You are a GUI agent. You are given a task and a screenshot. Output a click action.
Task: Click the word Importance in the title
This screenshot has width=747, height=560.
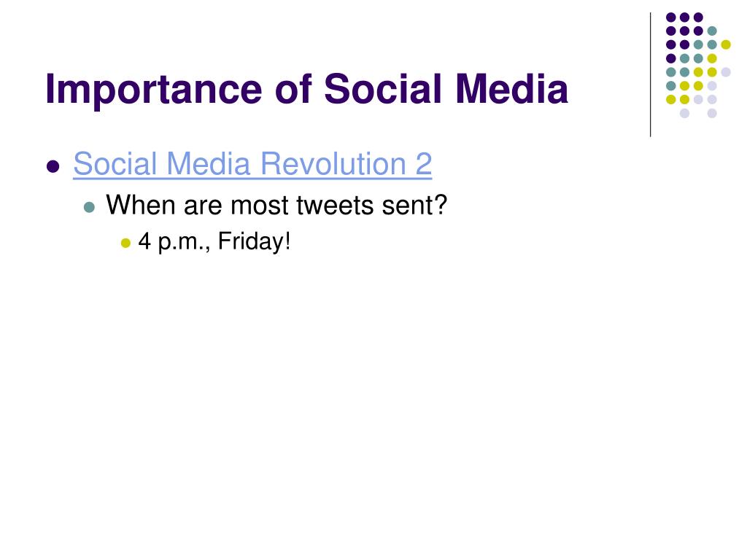tap(154, 90)
